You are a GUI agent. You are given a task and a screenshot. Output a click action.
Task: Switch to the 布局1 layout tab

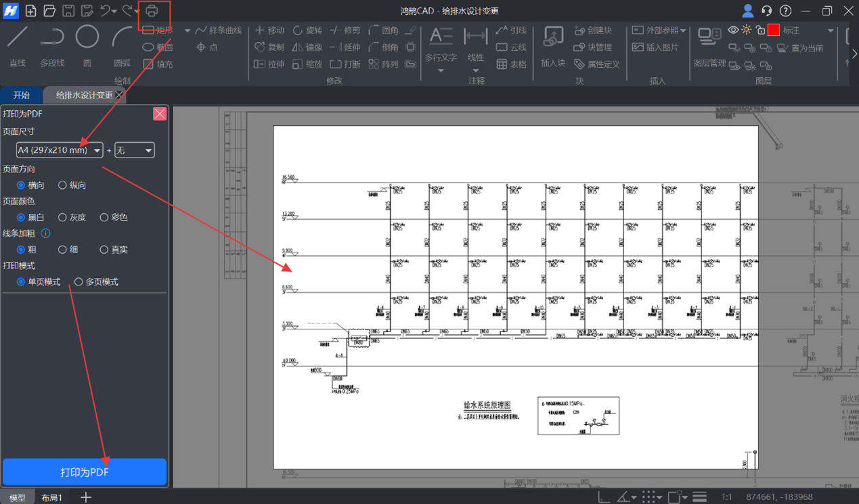click(52, 497)
